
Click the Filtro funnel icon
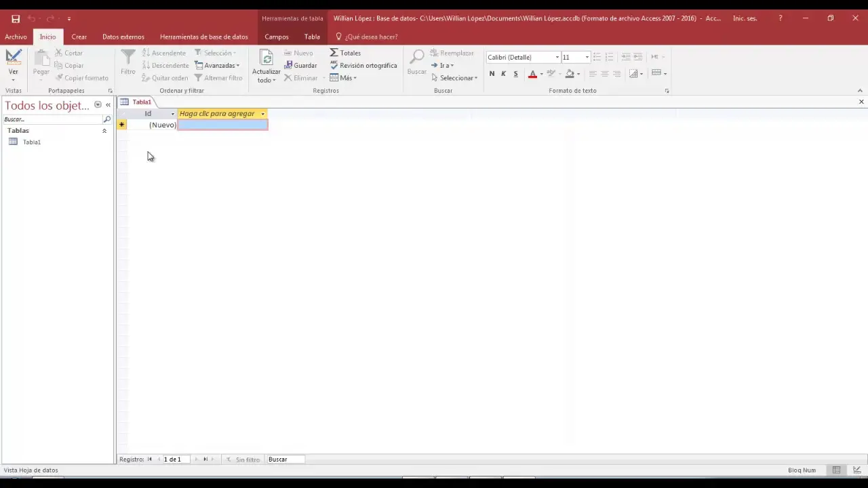click(128, 57)
